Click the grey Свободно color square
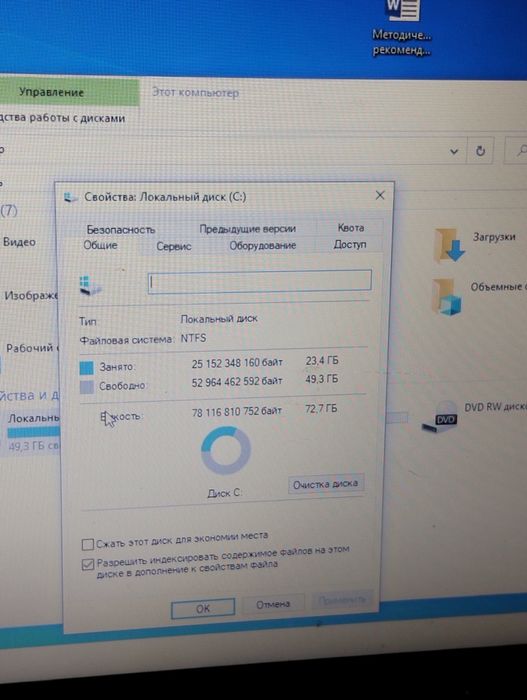Screen dimensions: 527x700 point(87,387)
